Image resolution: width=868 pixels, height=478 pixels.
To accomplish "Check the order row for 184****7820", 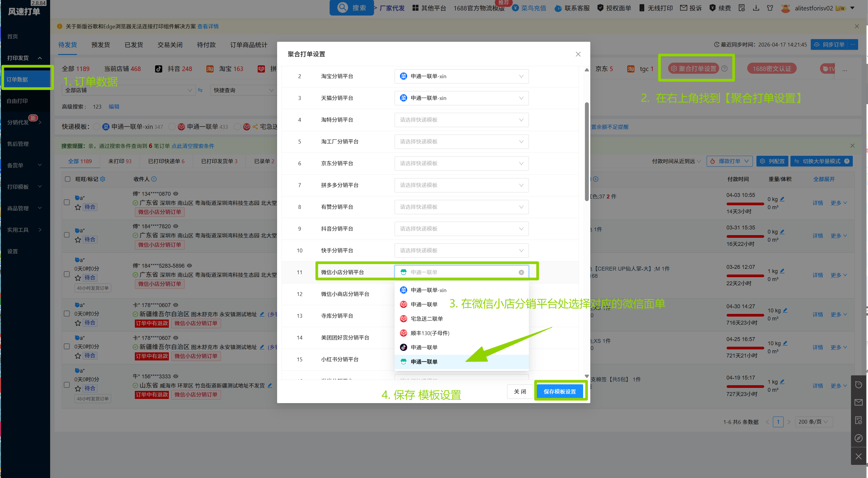I will pyautogui.click(x=67, y=235).
